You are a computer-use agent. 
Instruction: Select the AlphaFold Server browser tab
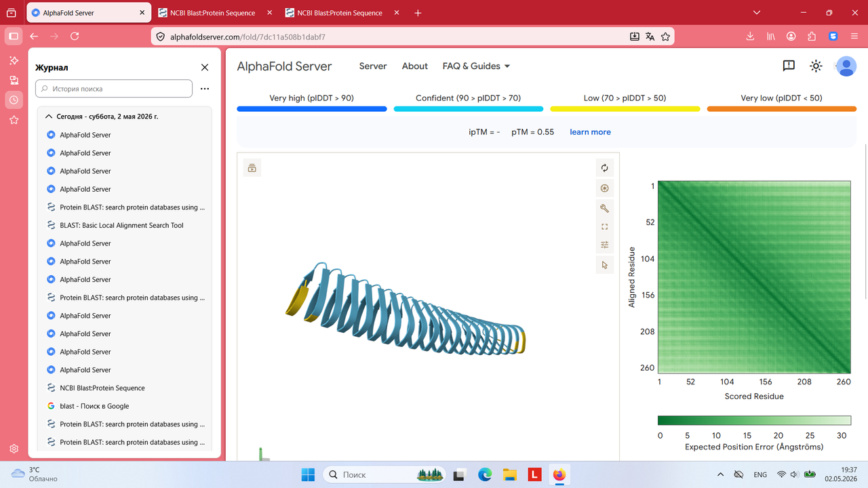(89, 13)
